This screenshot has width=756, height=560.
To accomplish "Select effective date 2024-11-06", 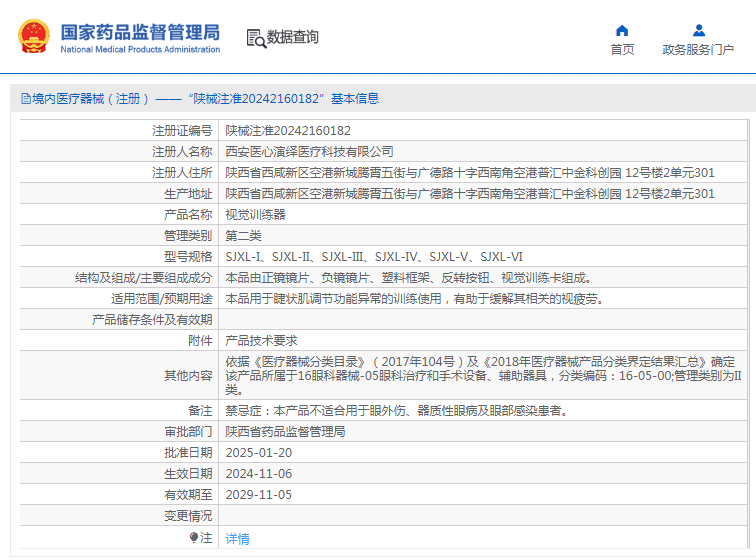I will pyautogui.click(x=258, y=474).
